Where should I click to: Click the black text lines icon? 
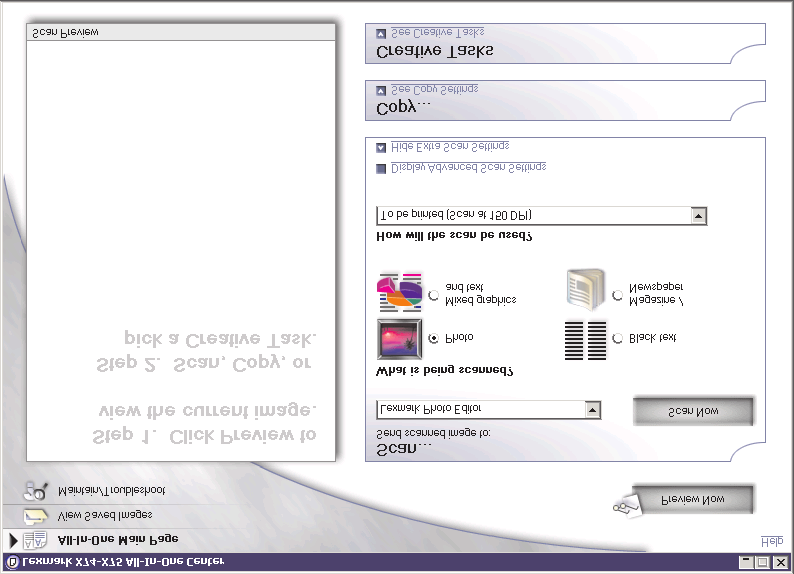pos(585,340)
